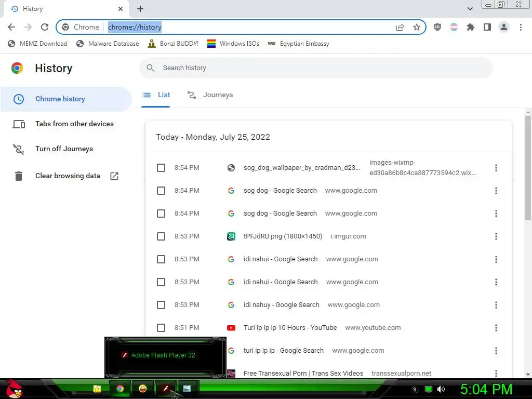Check the Turi ip ip YouTube checkbox
This screenshot has height=399, width=532.
(161, 328)
